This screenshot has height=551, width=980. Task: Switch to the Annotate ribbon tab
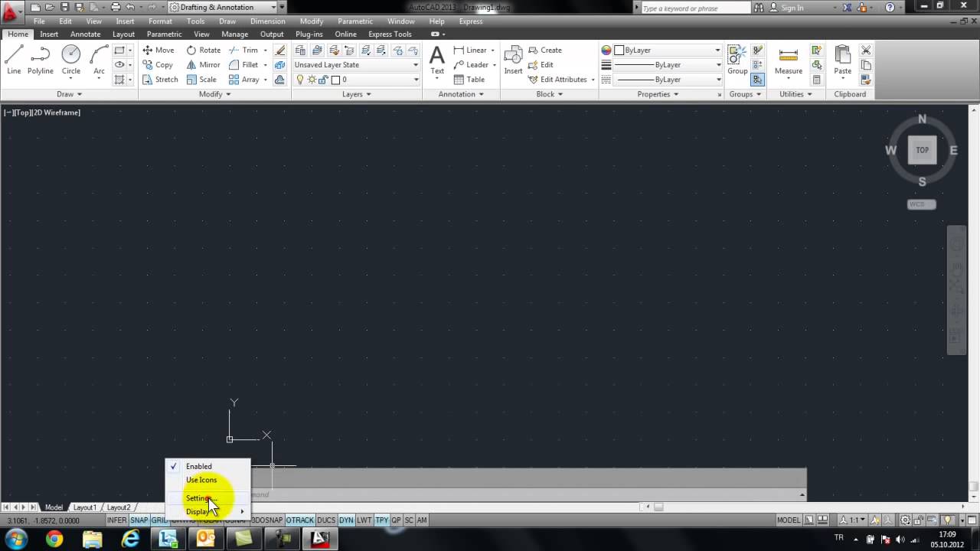point(85,34)
